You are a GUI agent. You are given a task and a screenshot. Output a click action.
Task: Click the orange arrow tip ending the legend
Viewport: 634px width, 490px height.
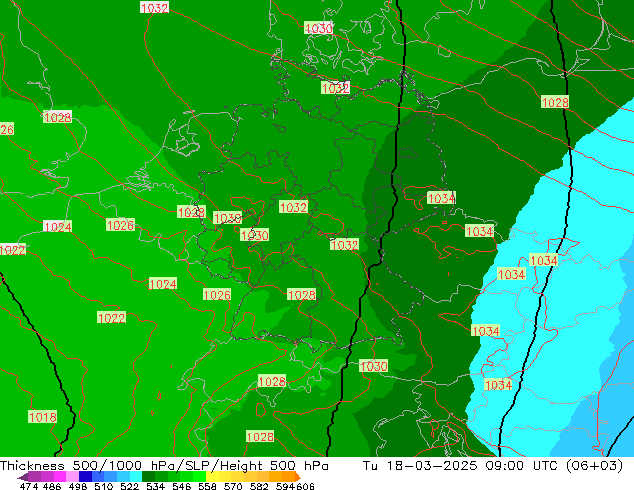(298, 477)
